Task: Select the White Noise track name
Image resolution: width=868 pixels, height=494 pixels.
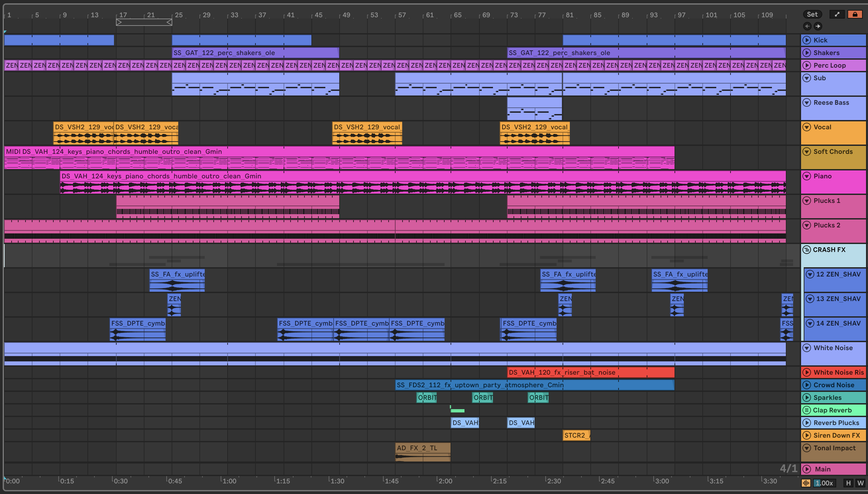Action: pos(833,348)
